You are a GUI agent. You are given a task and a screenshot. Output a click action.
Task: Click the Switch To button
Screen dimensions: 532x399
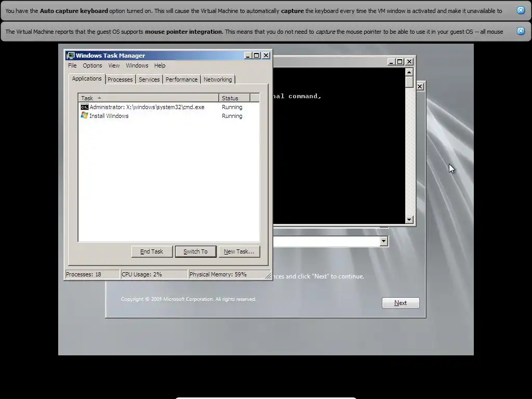pos(195,251)
